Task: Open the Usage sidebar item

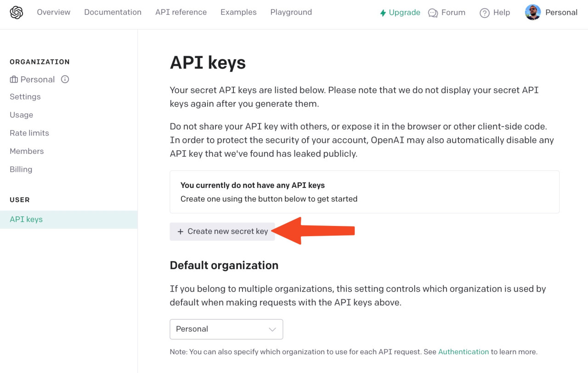Action: 22,115
